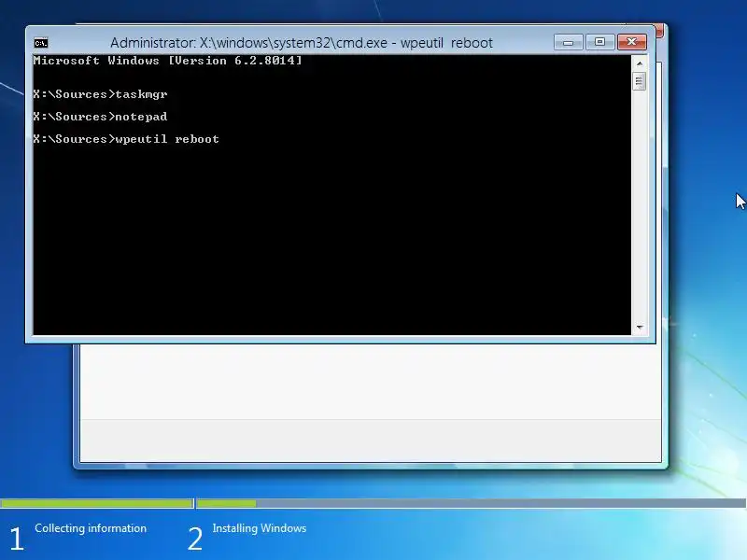Click the "Collecting information" step label

coord(91,528)
